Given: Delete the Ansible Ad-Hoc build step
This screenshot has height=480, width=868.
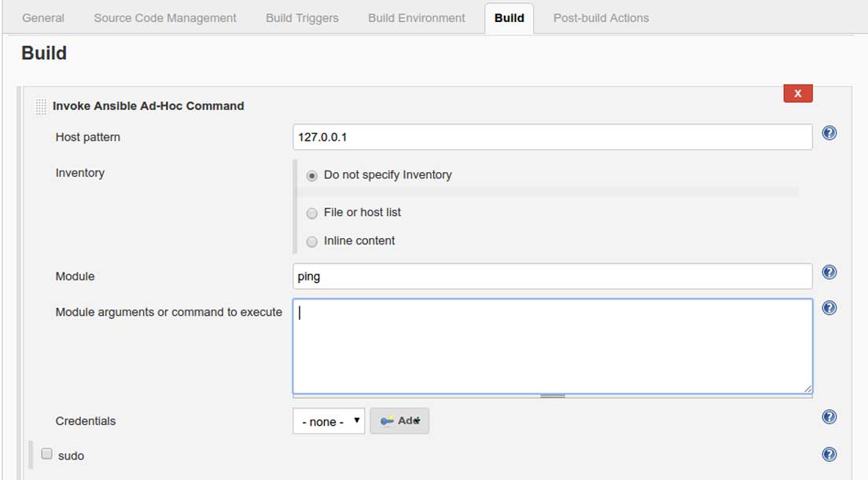Looking at the screenshot, I should [797, 93].
